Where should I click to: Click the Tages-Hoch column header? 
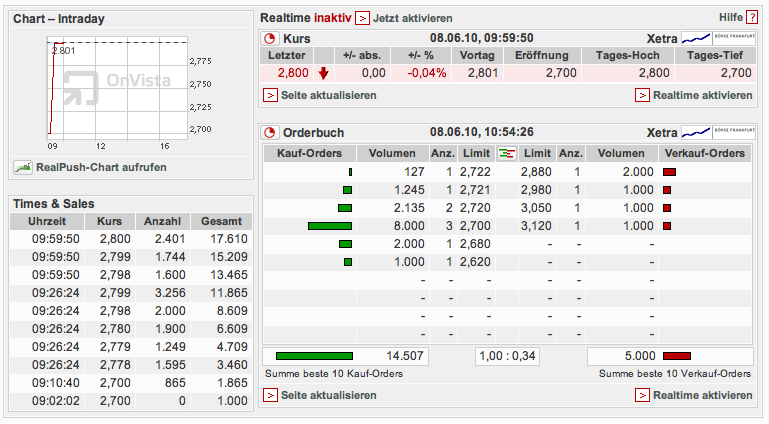[x=627, y=55]
